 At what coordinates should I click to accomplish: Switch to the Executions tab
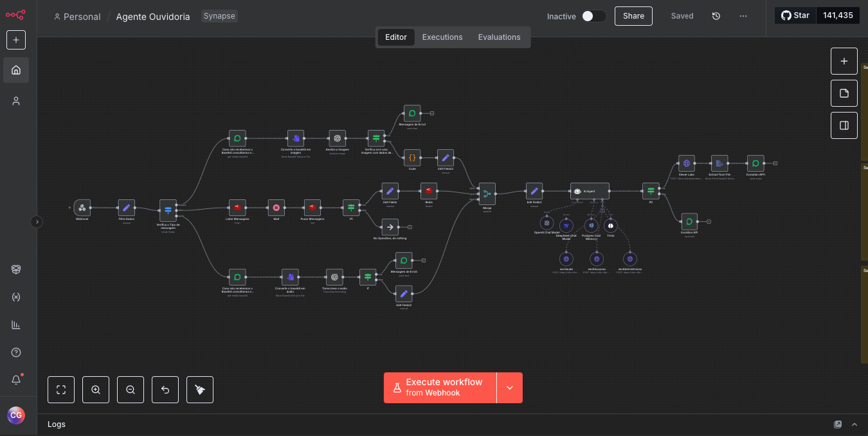442,37
